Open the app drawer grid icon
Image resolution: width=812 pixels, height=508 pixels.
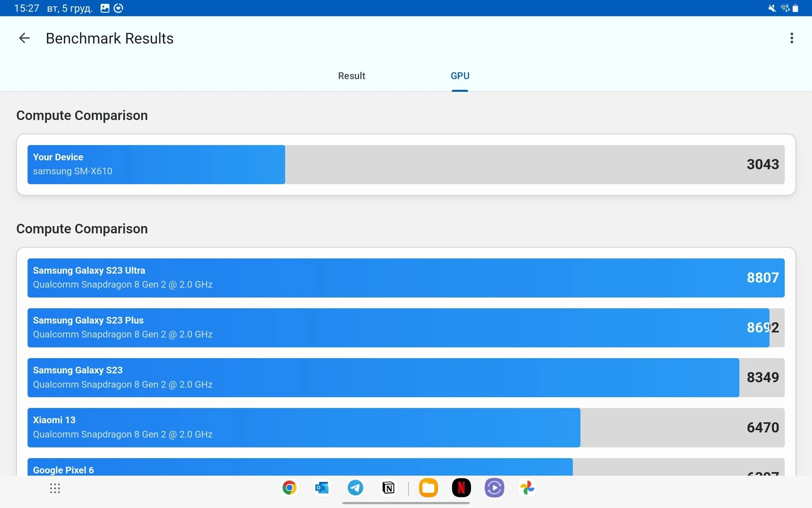55,488
